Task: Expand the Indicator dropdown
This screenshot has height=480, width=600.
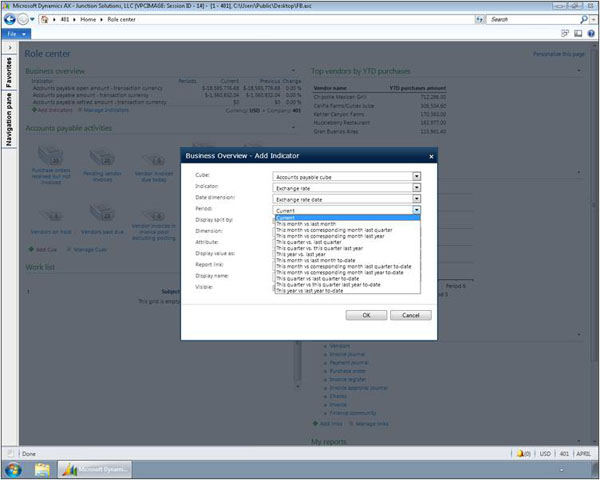Action: pyautogui.click(x=417, y=187)
